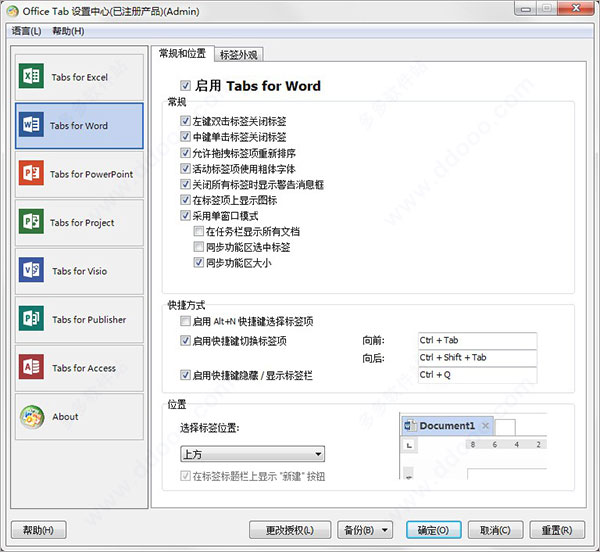This screenshot has height=552, width=600.
Task: Toggle 左键双击标签关闭标签 checkbox
Action: [x=186, y=121]
